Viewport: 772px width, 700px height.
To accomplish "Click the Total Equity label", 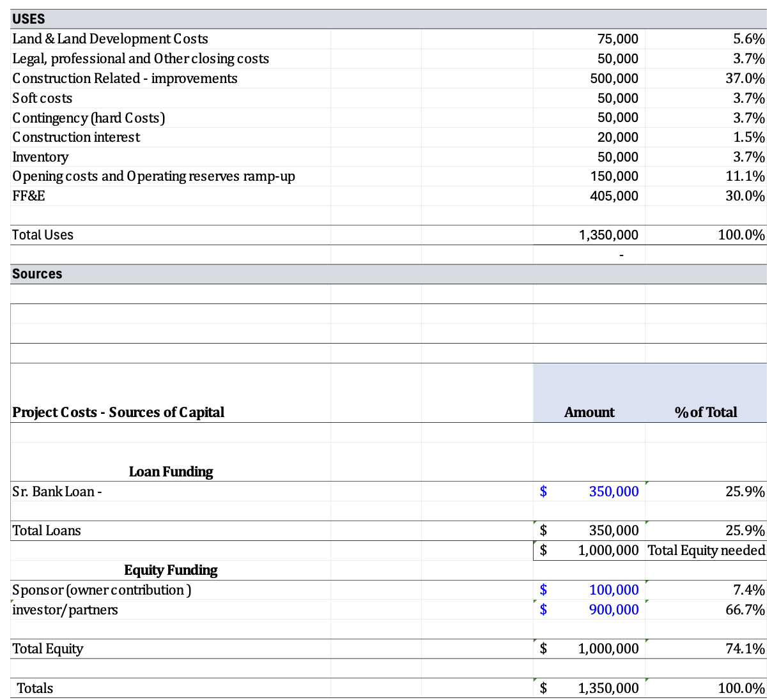I will [48, 649].
